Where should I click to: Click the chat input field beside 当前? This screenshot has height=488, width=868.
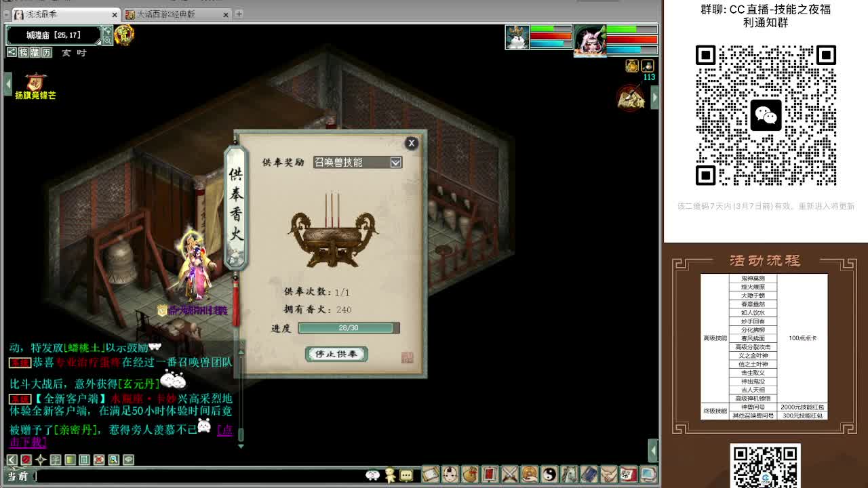(x=200, y=476)
